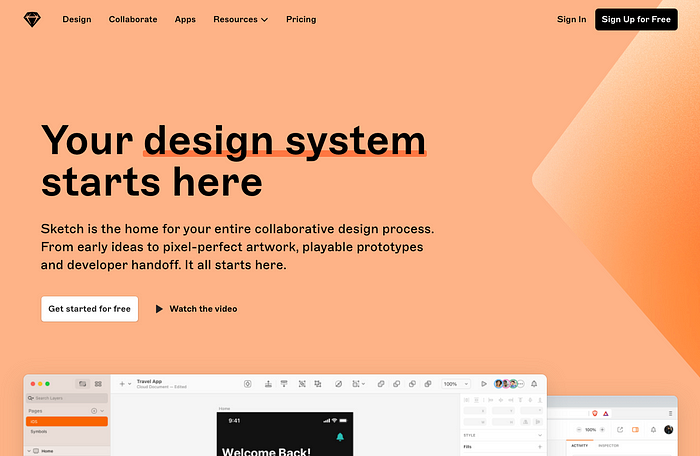Click the Group layers icon

click(302, 384)
